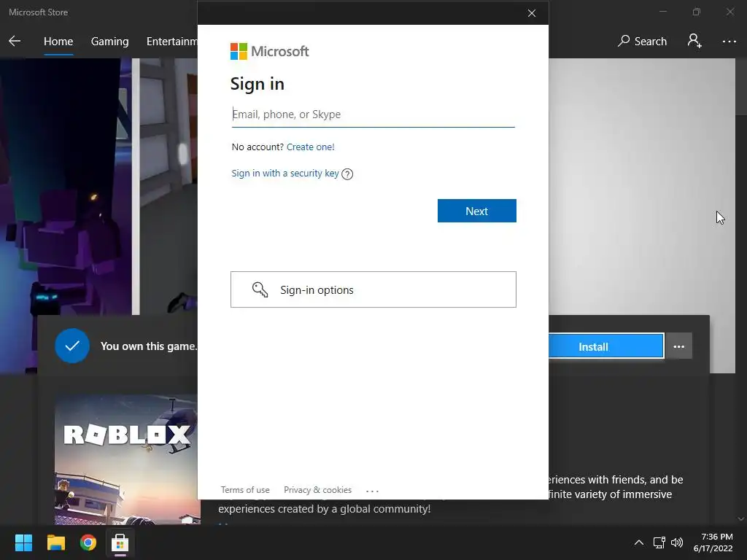
Task: Launch File Explorer from taskbar
Action: [55, 542]
